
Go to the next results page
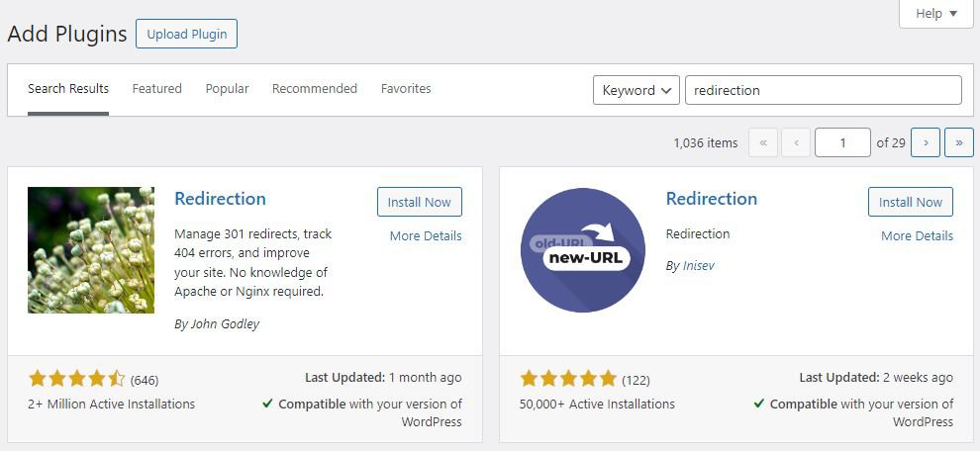(x=926, y=142)
